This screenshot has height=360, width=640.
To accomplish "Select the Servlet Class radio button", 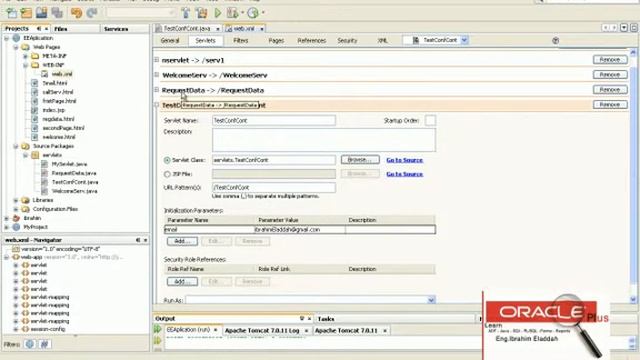I will [x=167, y=160].
